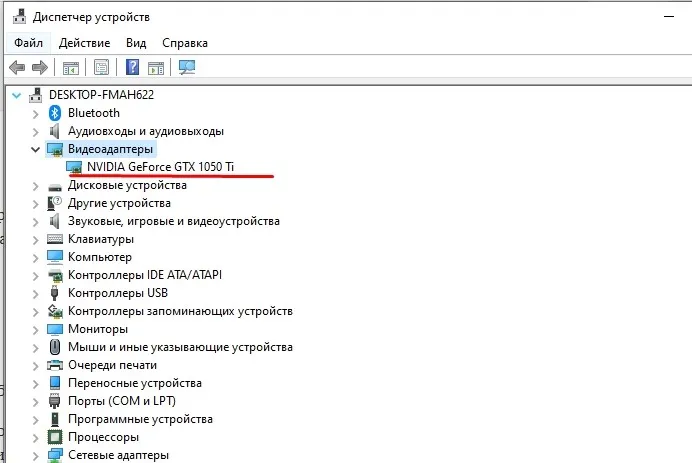
Task: Click the show/hide action pane toolbar icon
Action: pyautogui.click(x=156, y=68)
